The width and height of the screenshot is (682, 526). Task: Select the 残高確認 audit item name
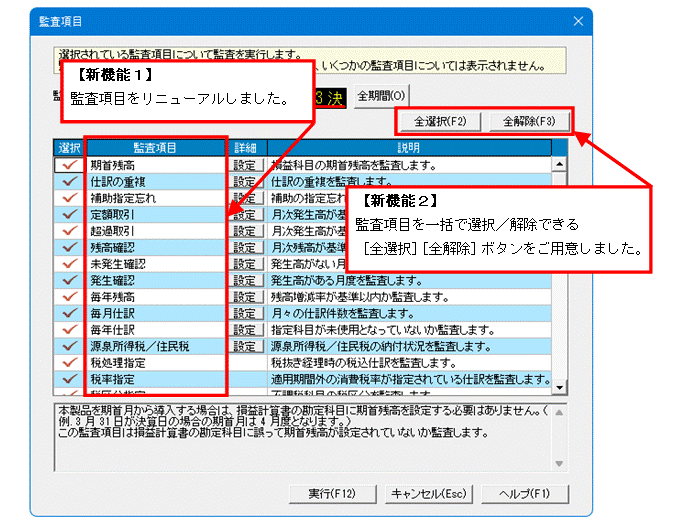pos(113,248)
